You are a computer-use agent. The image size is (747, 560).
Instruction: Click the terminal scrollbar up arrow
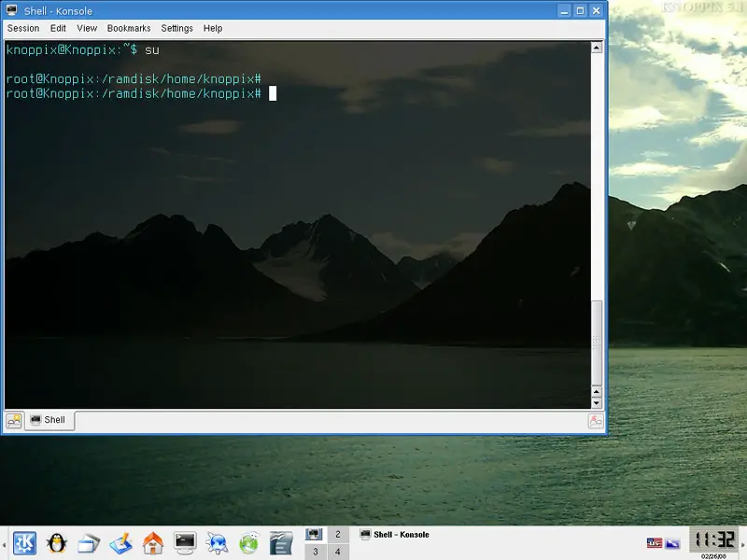[597, 47]
